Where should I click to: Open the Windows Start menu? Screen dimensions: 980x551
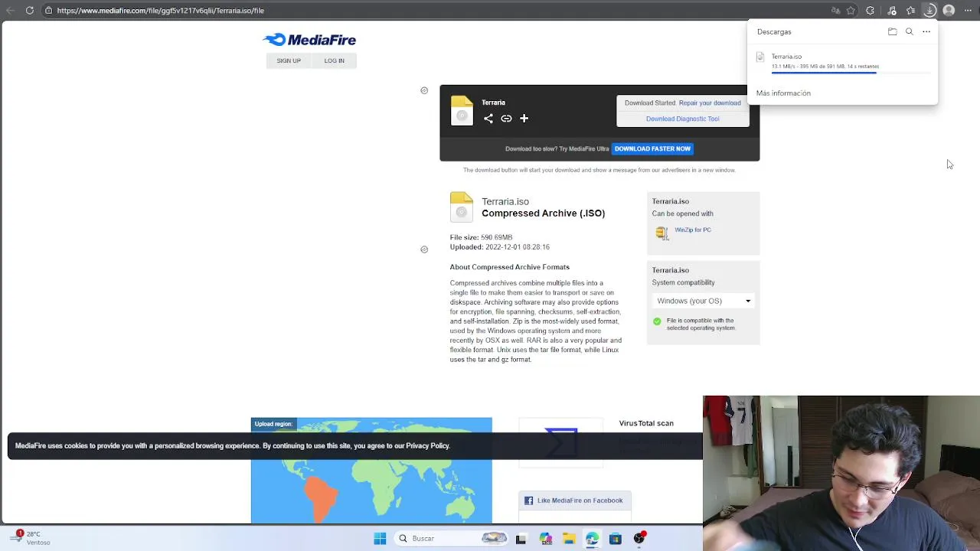click(x=380, y=539)
